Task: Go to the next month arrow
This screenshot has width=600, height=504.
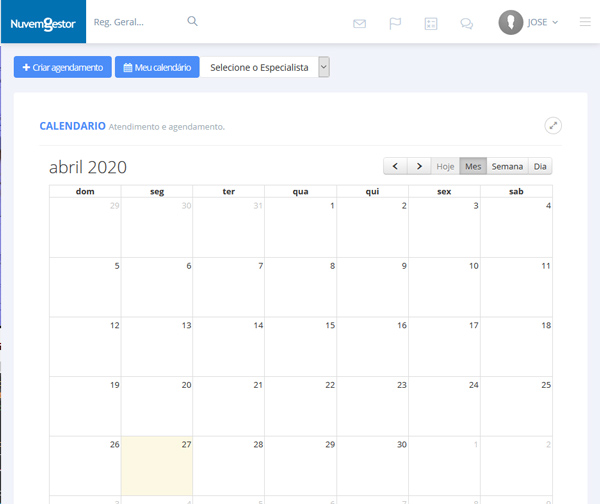Action: tap(419, 166)
